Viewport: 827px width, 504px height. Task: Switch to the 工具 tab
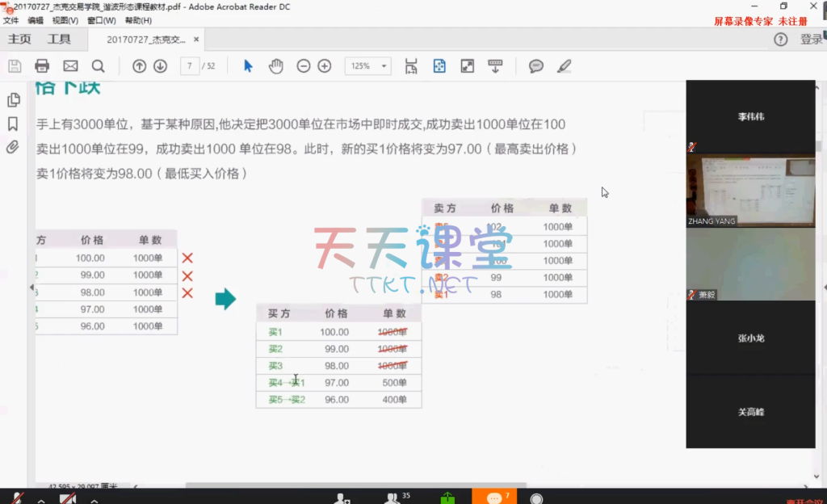[59, 39]
